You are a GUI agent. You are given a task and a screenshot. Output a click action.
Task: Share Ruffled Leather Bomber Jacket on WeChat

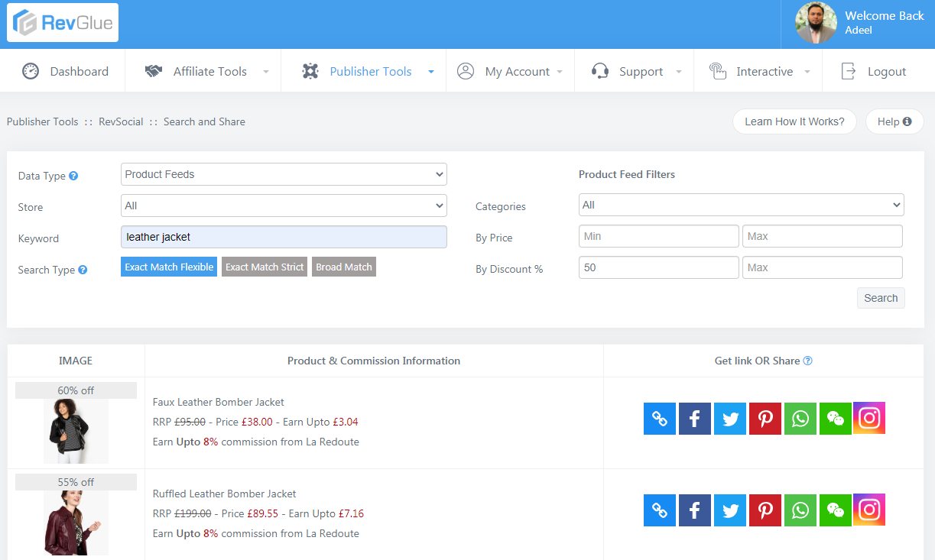click(x=835, y=510)
